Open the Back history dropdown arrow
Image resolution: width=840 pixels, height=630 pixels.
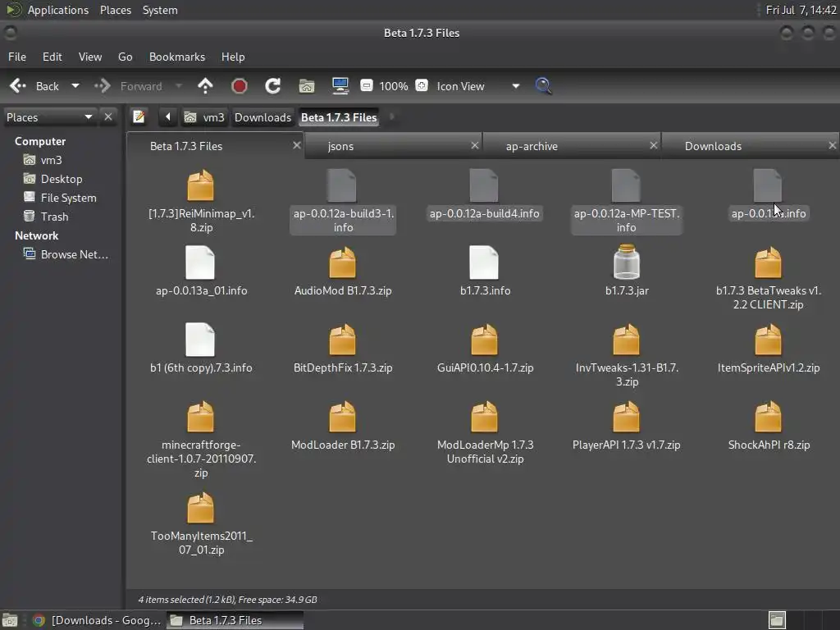pos(75,85)
